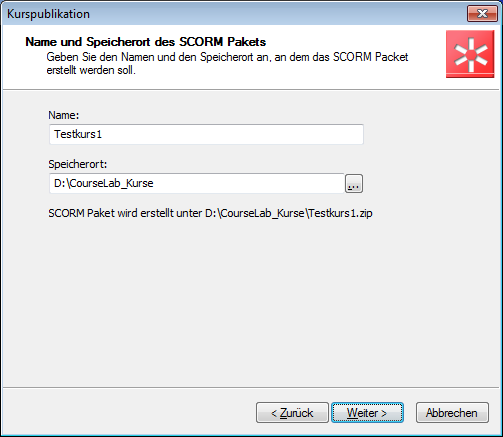
Task: Click the description text starting with Geben Sie
Action: [227, 63]
